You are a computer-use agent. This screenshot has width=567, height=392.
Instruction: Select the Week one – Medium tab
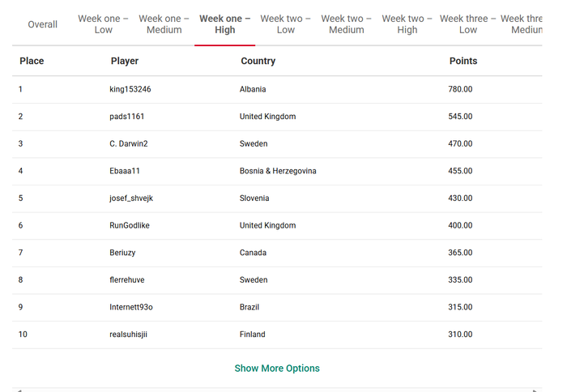tap(164, 24)
